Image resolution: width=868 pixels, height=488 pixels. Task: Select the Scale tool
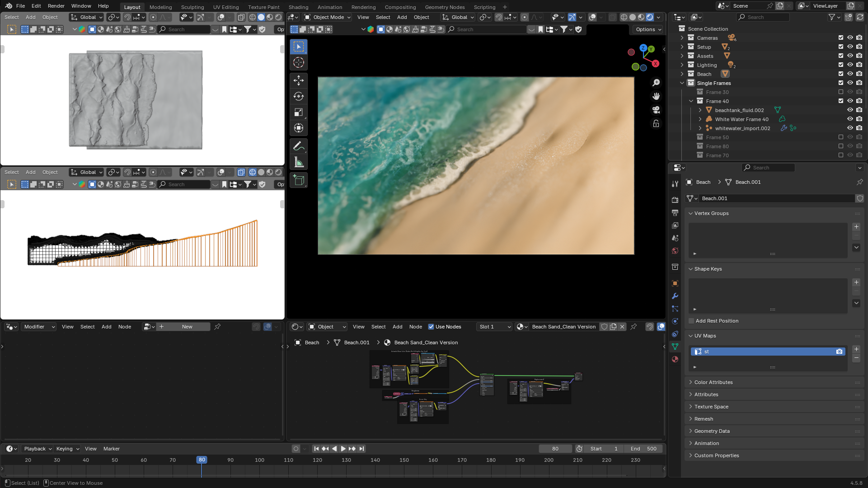[x=299, y=112]
